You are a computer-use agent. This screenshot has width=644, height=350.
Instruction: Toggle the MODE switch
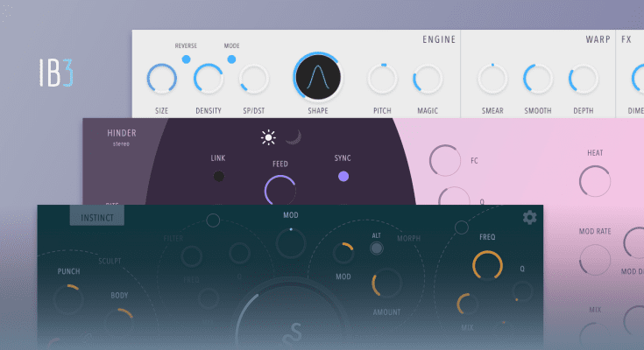231,59
